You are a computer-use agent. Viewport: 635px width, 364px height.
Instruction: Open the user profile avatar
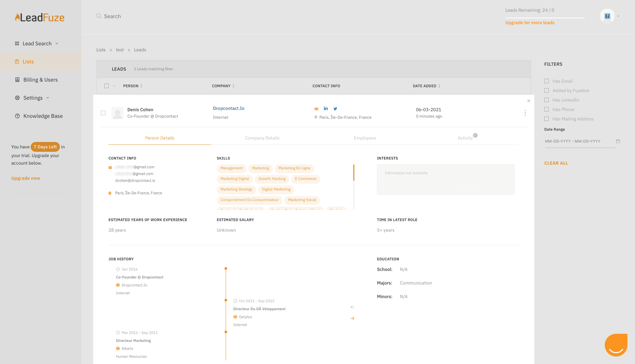(x=607, y=16)
